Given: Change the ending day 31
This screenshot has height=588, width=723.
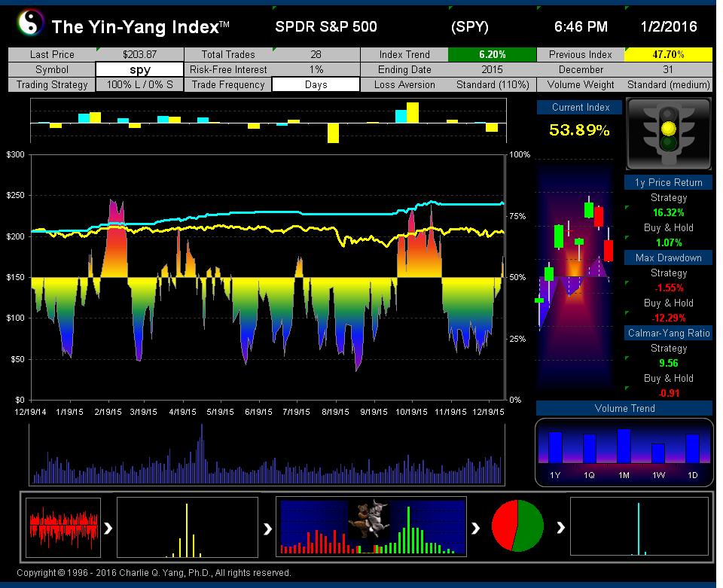Looking at the screenshot, I should click(x=668, y=69).
